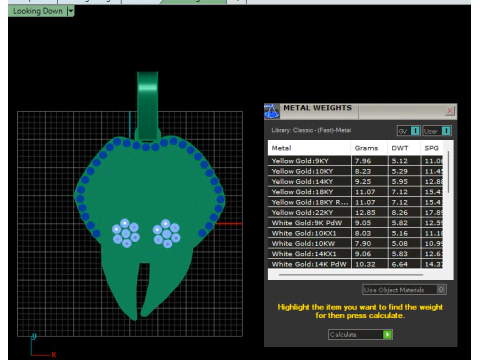Screen dimensions: 480x360
Task: Select the White Gold:14K PdW row
Action: [x=355, y=264]
